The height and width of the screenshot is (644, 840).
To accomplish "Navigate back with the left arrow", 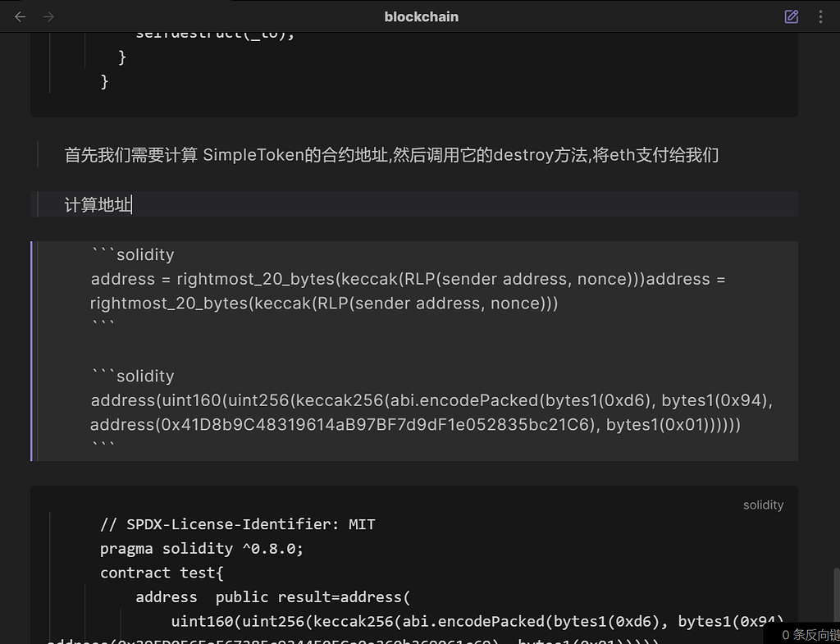I will pos(21,16).
